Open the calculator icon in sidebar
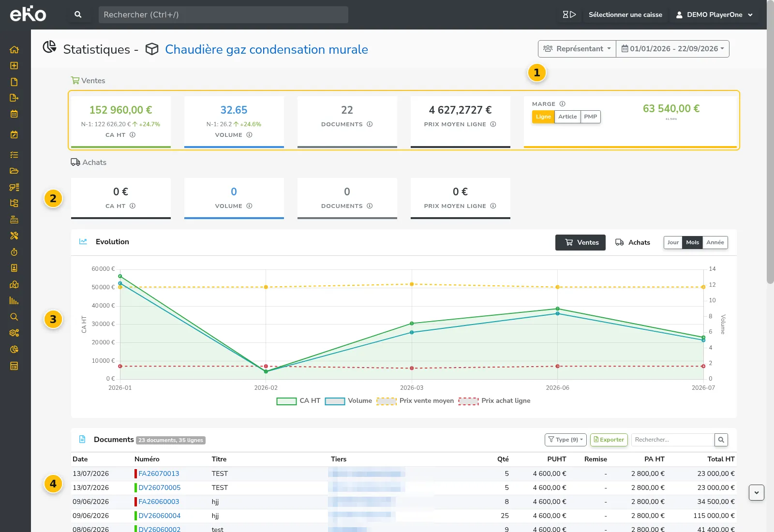The height and width of the screenshot is (532, 774). pos(14,366)
